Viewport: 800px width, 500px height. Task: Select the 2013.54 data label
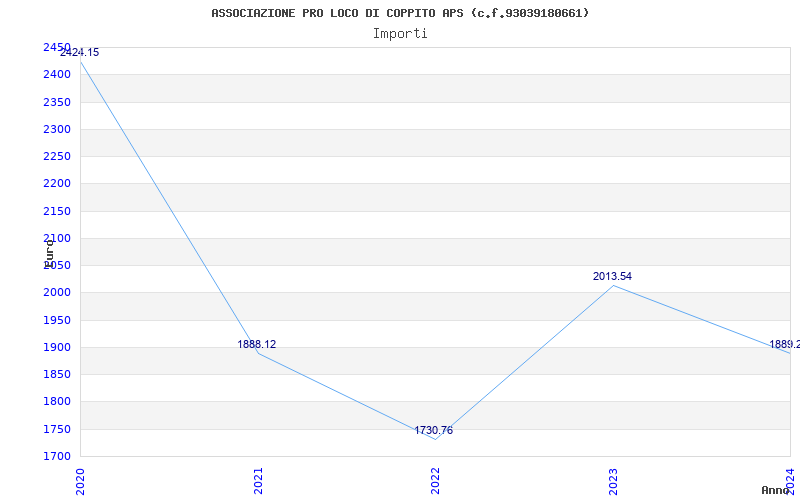[612, 277]
